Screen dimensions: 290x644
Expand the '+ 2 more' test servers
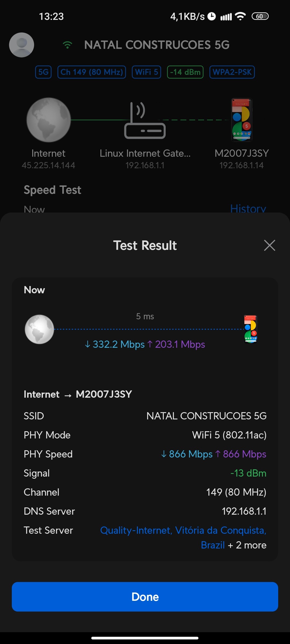coord(247,545)
